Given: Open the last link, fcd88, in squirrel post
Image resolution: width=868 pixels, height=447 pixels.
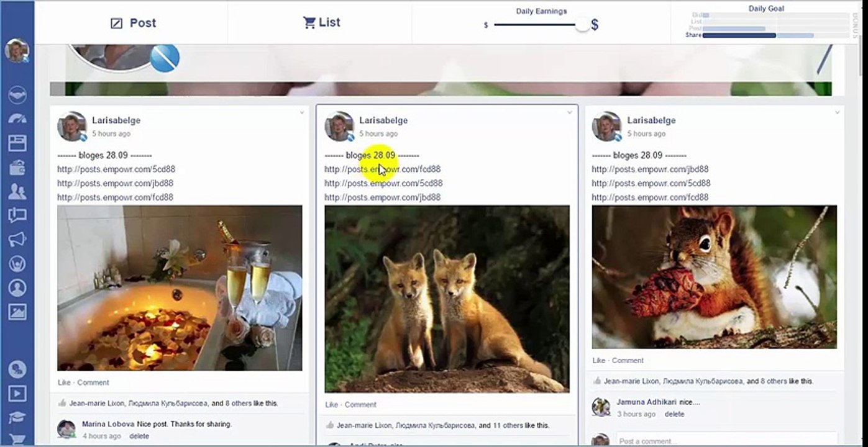Looking at the screenshot, I should [650, 197].
